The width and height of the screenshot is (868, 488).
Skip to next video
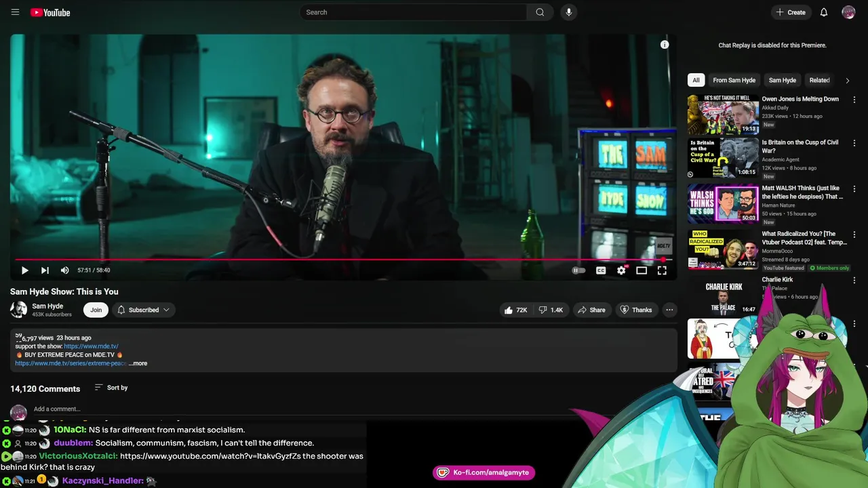(x=45, y=270)
